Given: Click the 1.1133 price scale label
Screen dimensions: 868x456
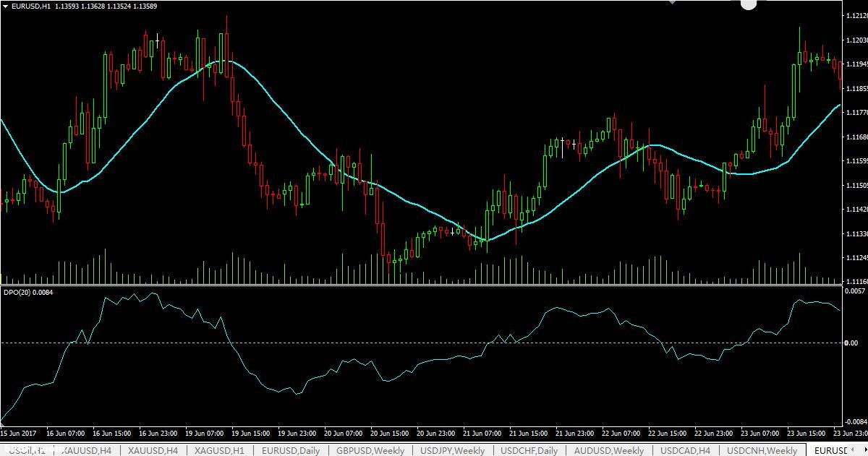Looking at the screenshot, I should pyautogui.click(x=856, y=234).
